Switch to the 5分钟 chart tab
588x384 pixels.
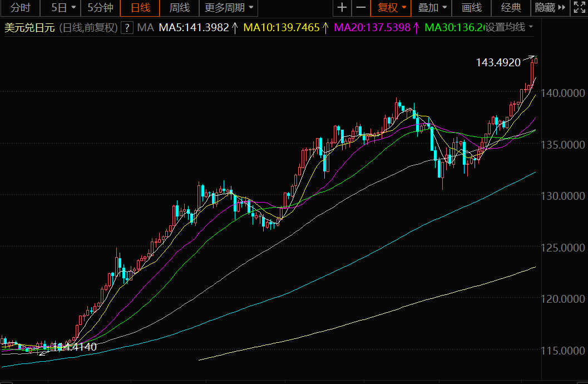(100, 7)
